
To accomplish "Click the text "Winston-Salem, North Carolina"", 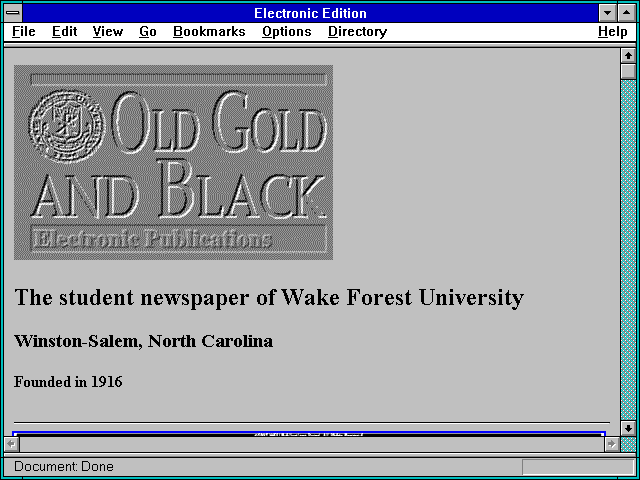I will tap(143, 341).
